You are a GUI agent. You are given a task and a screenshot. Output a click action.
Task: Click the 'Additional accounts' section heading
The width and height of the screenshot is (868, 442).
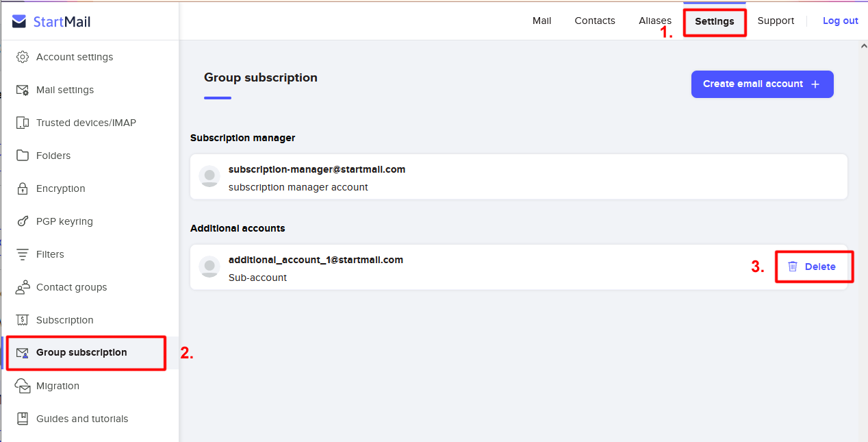238,228
